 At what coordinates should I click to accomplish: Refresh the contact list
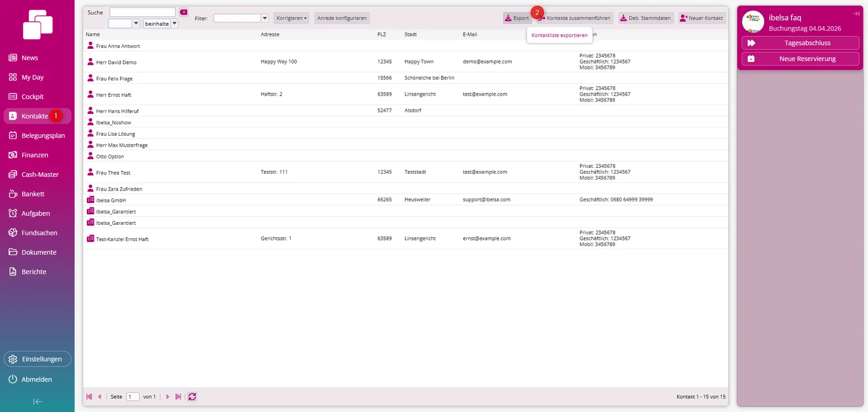coord(192,397)
